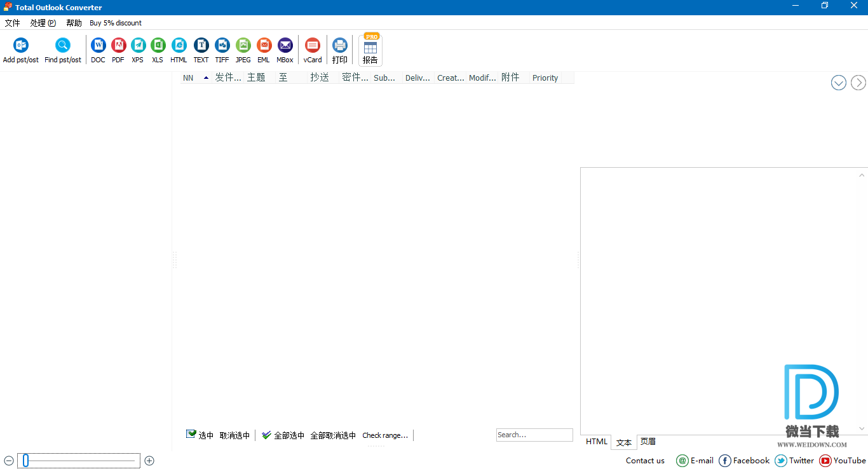Sort by 密件... column header

click(x=355, y=78)
